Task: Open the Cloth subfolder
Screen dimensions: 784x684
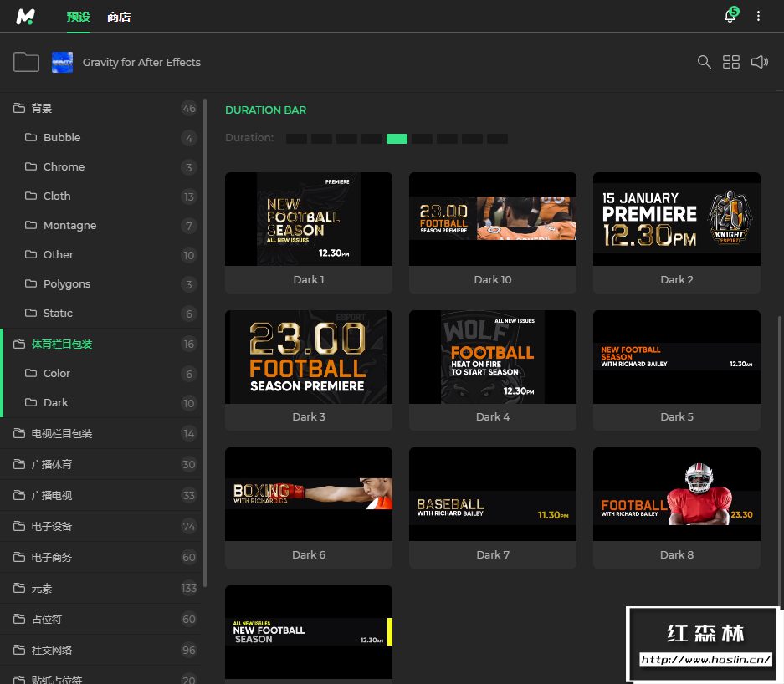Action: [101, 196]
